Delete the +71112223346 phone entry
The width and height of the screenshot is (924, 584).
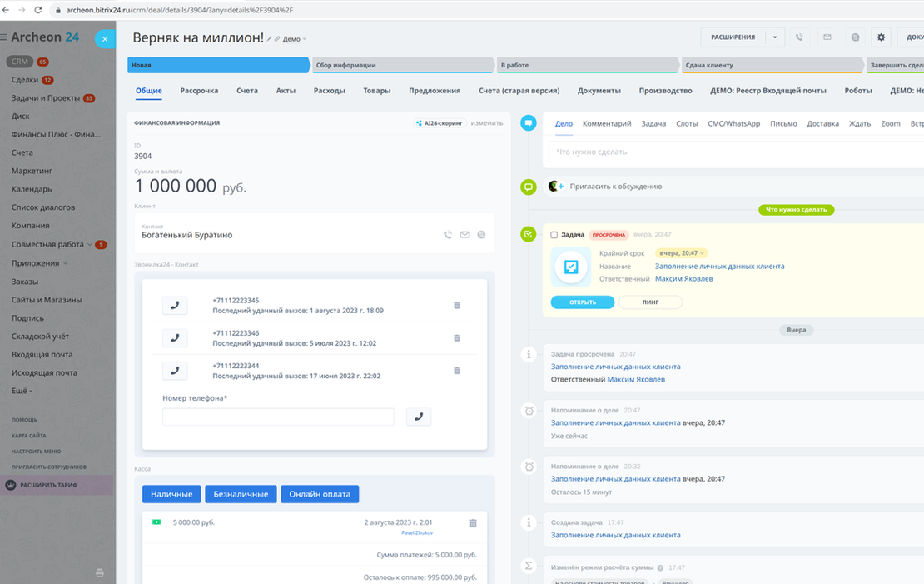tap(456, 338)
